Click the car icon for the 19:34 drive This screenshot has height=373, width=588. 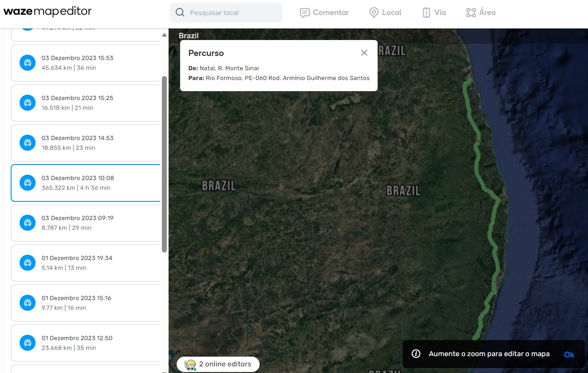pos(28,263)
